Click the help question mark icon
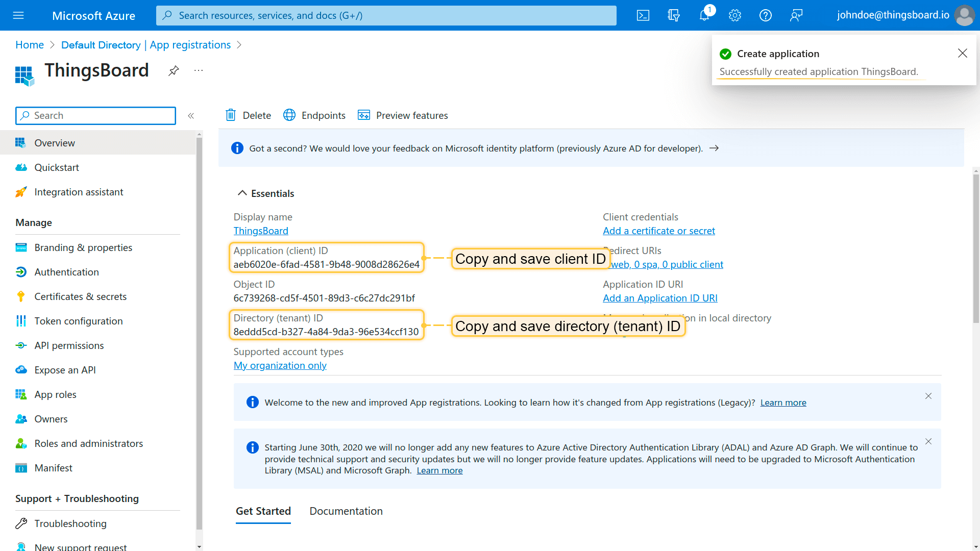 click(766, 15)
